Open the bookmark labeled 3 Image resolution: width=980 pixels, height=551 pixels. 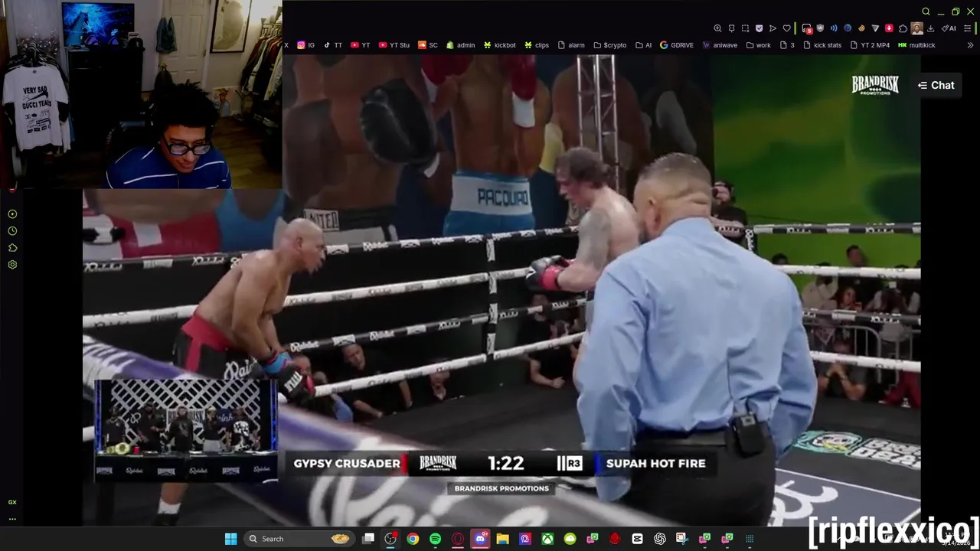[787, 45]
